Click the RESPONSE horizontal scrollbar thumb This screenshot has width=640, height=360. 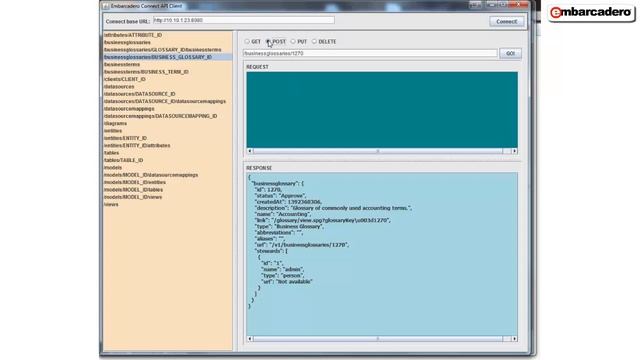[x=378, y=339]
